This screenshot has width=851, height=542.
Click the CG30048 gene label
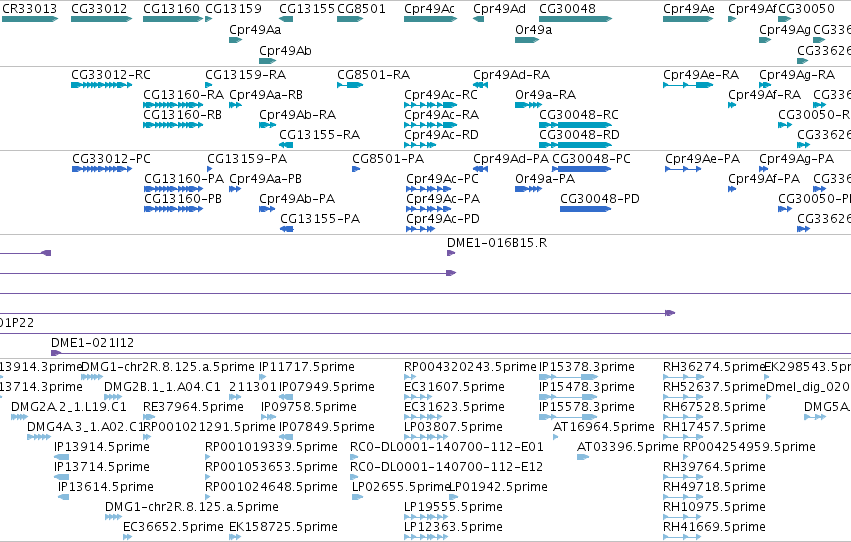(x=567, y=9)
